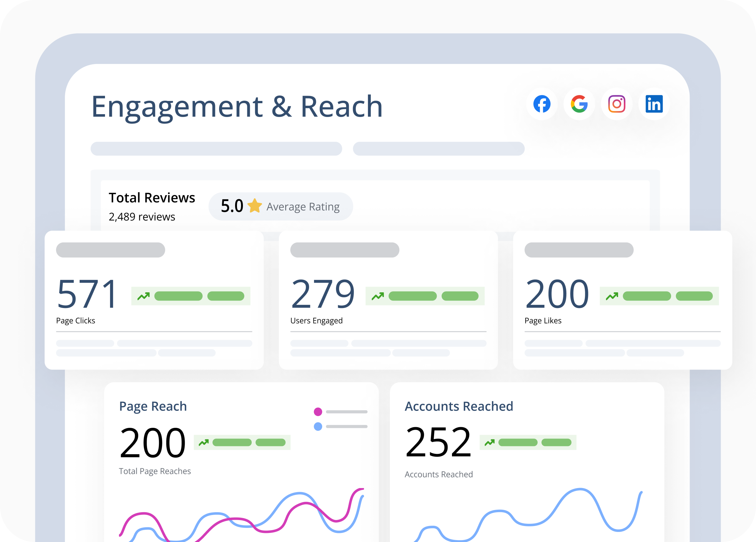The image size is (756, 542).
Task: Click the yellow star rating icon
Action: click(255, 206)
